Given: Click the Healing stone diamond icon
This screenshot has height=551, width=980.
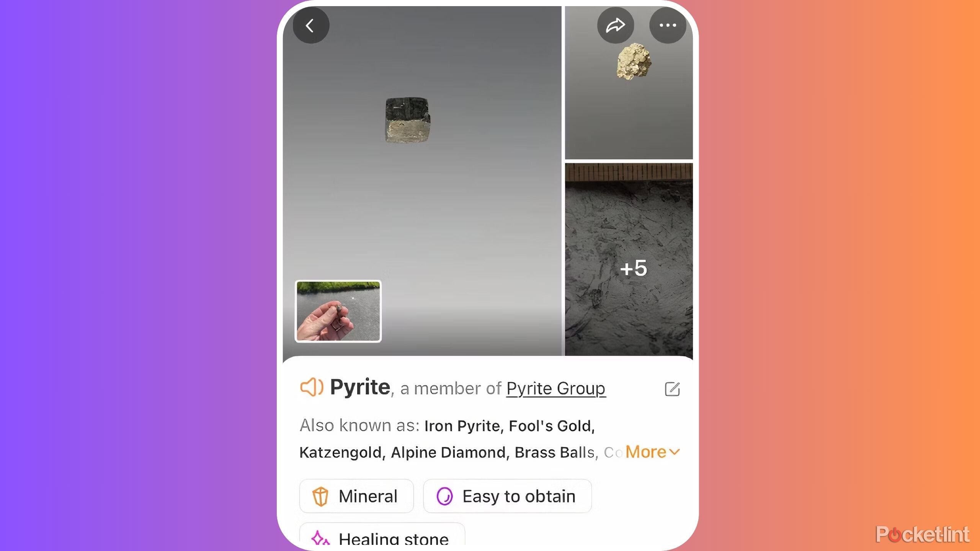Looking at the screenshot, I should [321, 538].
